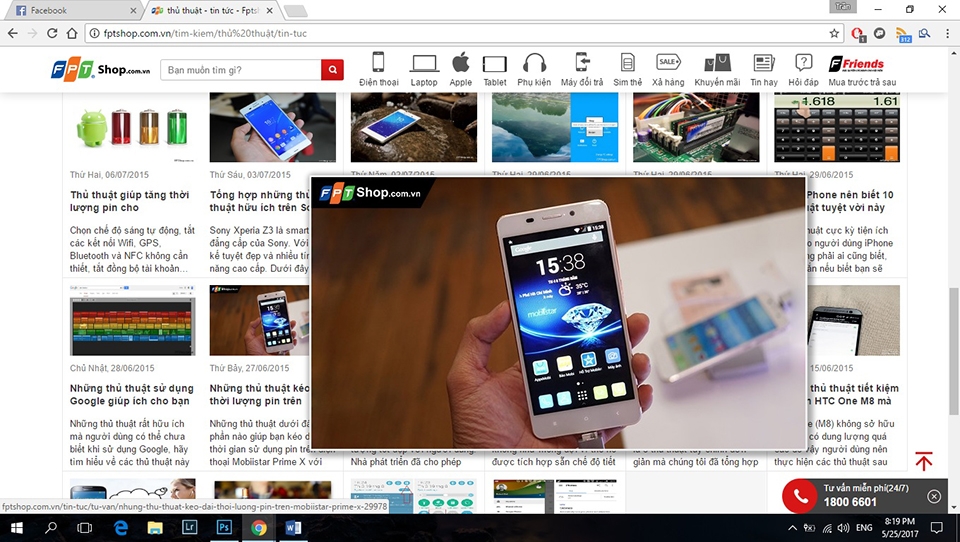Switch to Word from taskbar
Viewport: 960px width, 542px height.
[293, 528]
